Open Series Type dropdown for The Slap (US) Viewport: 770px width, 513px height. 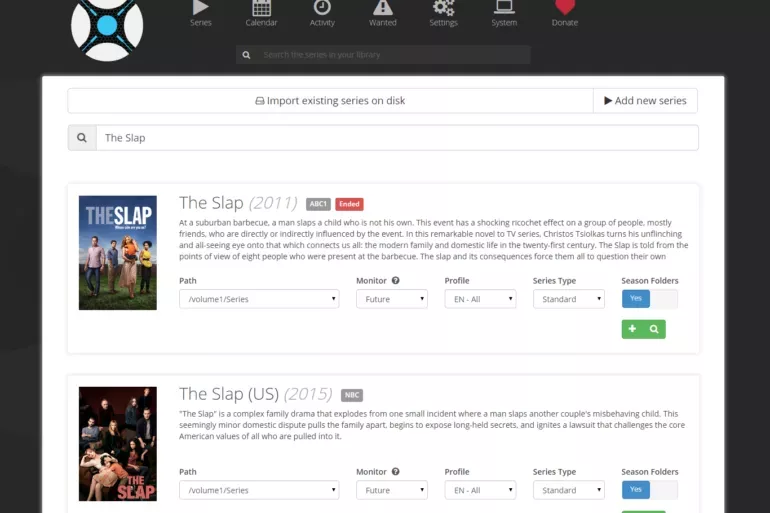[569, 490]
